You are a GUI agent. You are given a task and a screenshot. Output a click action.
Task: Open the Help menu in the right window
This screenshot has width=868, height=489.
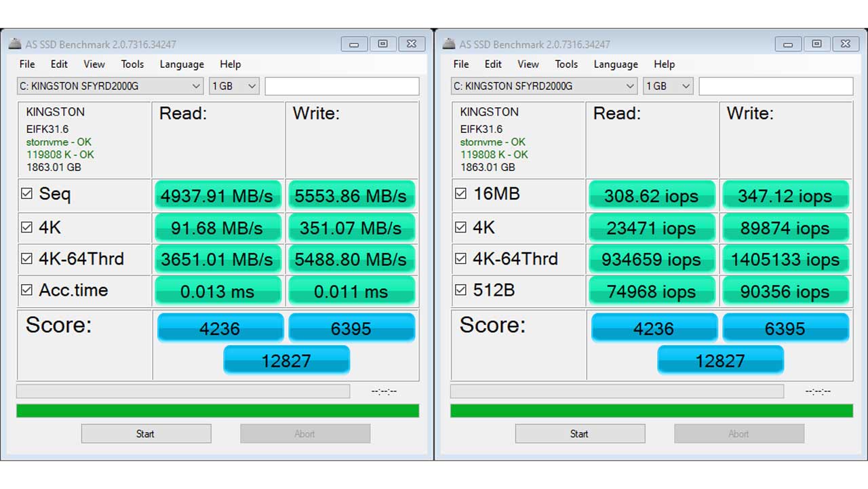pyautogui.click(x=665, y=64)
